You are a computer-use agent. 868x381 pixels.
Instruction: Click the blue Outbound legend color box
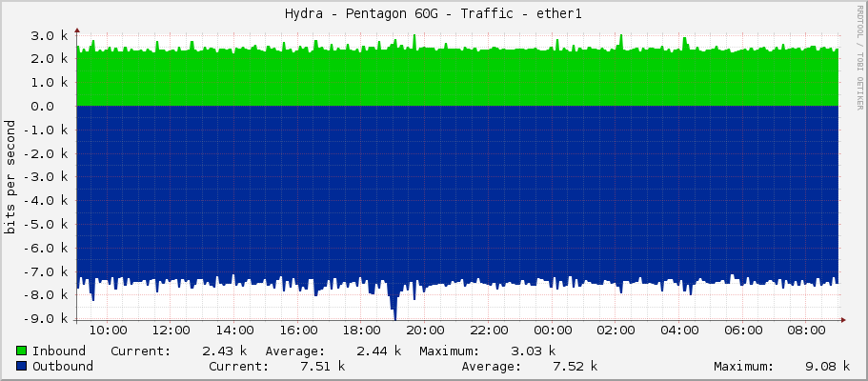tap(22, 366)
